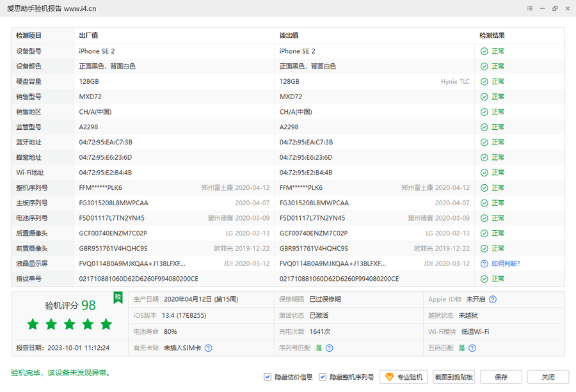Open the title bar list menu icon

click(530, 8)
